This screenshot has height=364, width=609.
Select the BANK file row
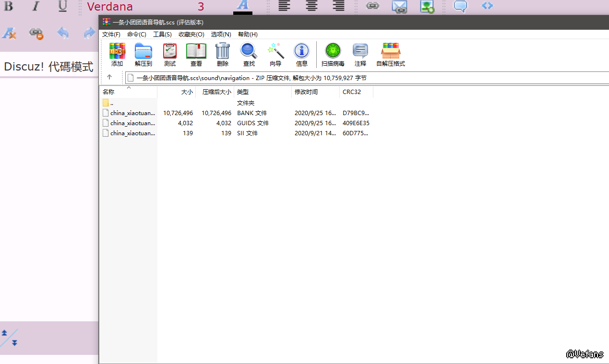[x=132, y=113]
